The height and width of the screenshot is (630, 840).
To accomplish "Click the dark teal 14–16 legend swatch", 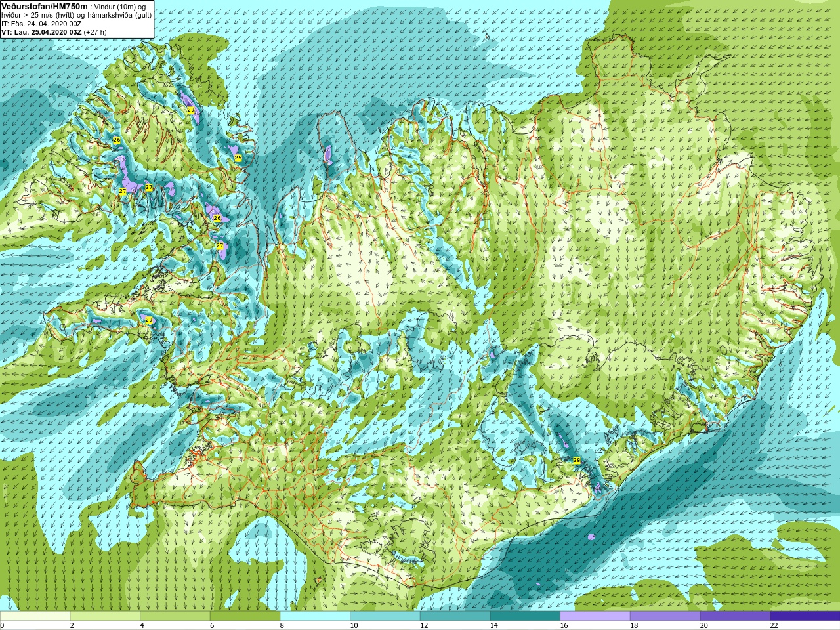I will (x=525, y=616).
